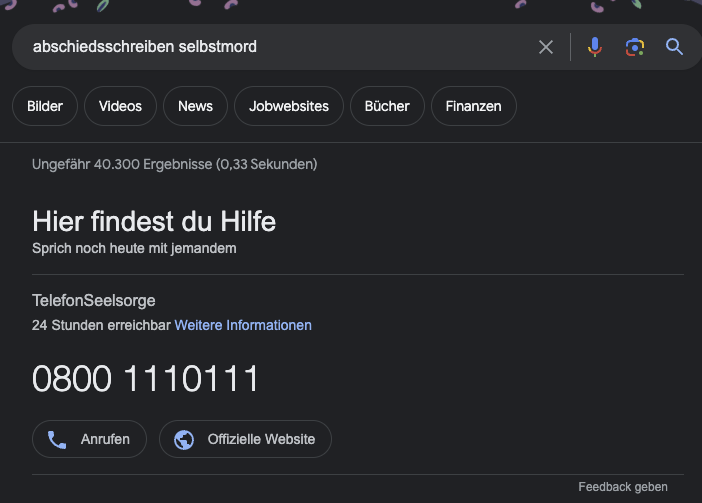Switch to the Bilder results tab
This screenshot has height=503, width=702.
[45, 106]
